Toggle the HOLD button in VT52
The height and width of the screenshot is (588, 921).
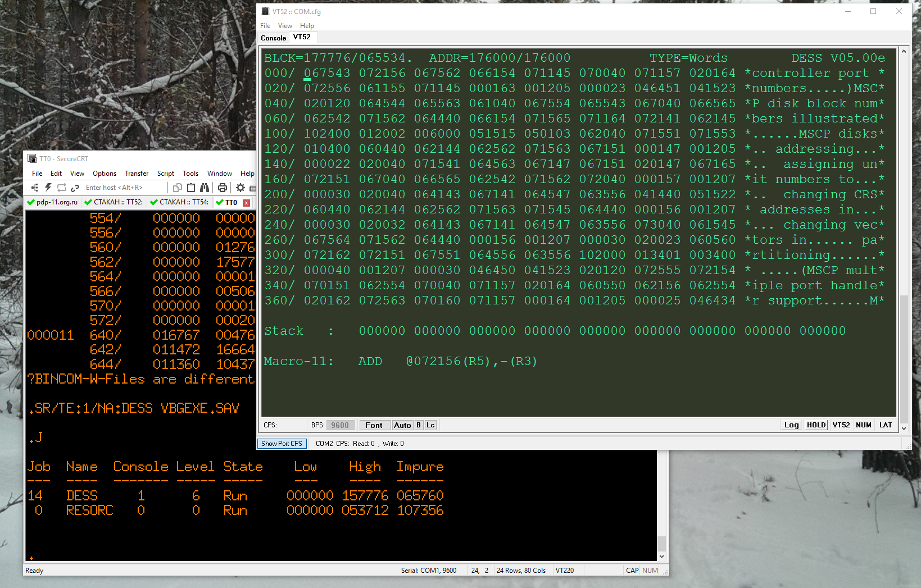[x=816, y=425]
